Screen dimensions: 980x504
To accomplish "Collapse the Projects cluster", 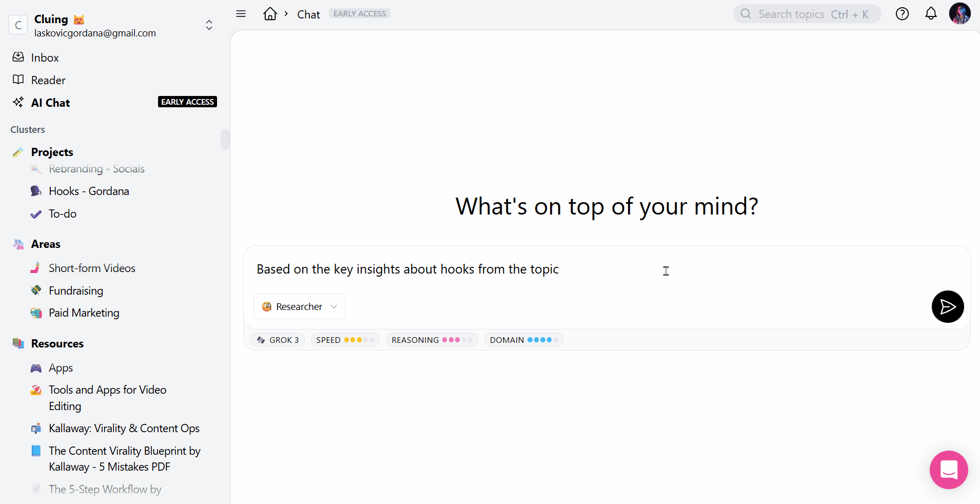I will click(x=52, y=152).
